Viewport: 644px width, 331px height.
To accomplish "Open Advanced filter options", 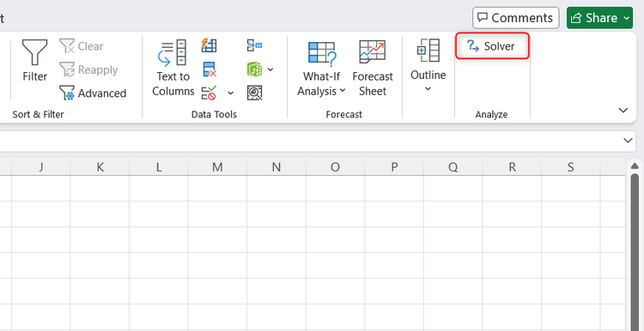I will coord(93,93).
